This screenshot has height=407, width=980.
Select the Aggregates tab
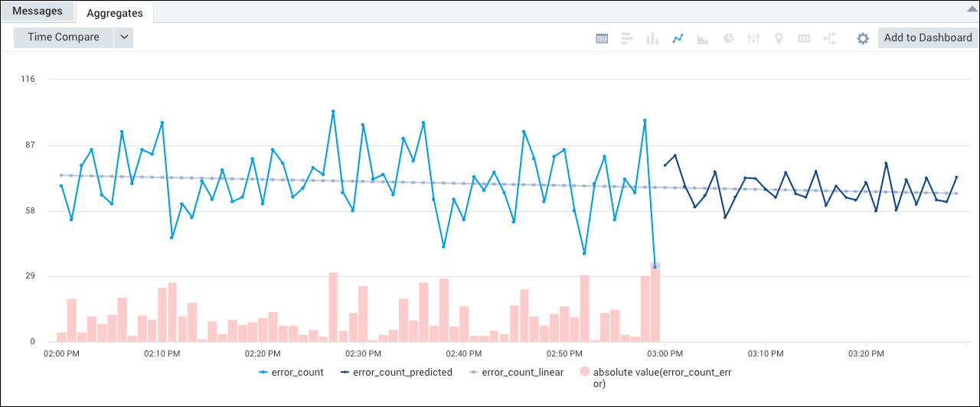tap(115, 12)
